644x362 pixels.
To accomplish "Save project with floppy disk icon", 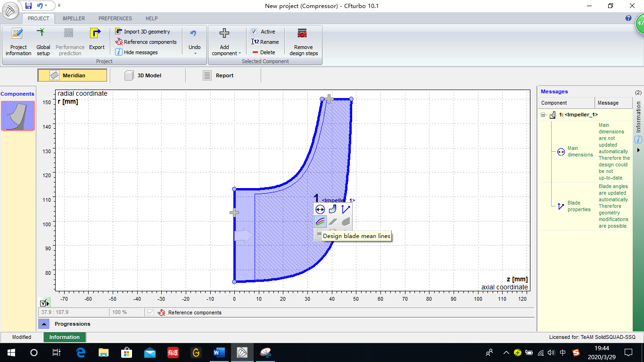I will (28, 6).
